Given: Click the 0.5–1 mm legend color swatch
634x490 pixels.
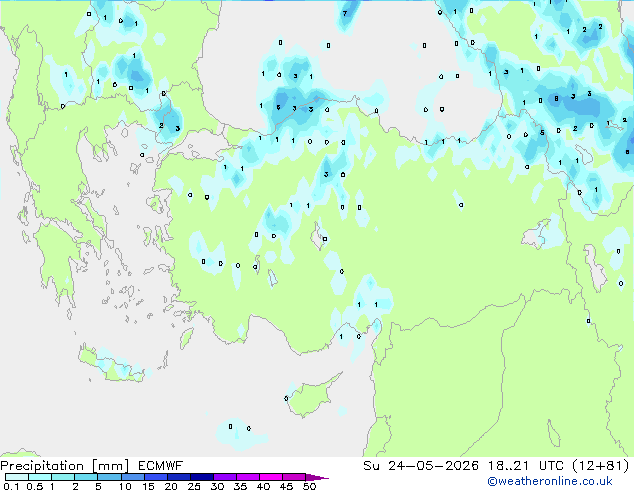Looking at the screenshot, I should click(x=40, y=477).
